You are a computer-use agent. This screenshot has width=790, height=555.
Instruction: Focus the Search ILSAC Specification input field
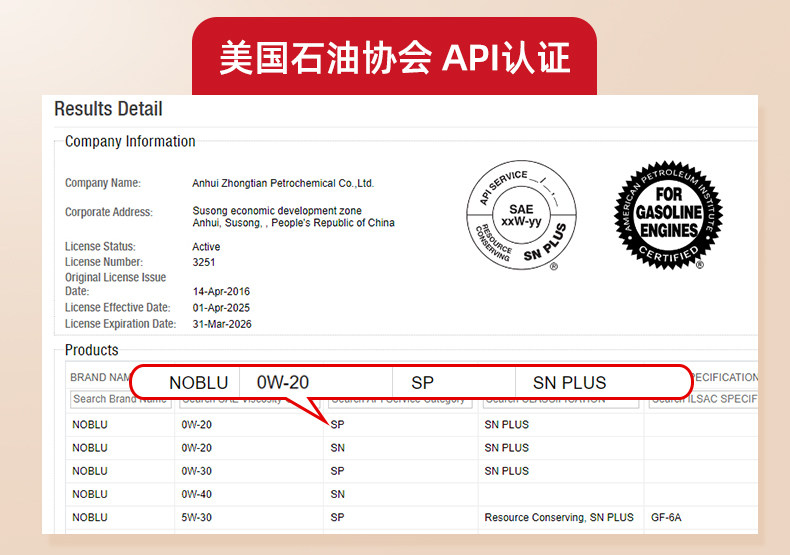(703, 399)
